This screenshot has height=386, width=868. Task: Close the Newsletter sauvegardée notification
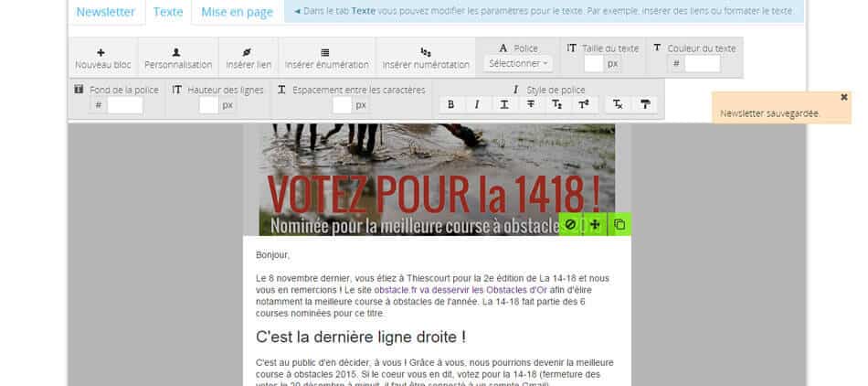843,98
